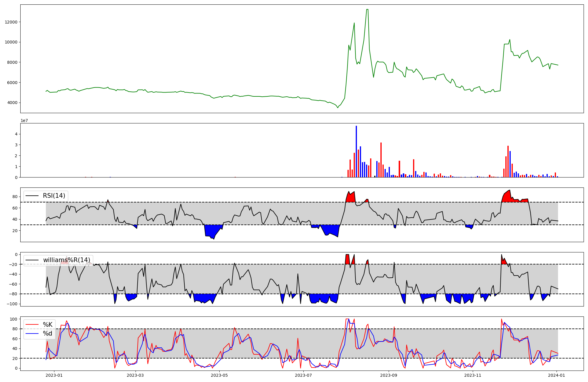
Task: Click the RSI(14) legend label
Action: pos(54,196)
